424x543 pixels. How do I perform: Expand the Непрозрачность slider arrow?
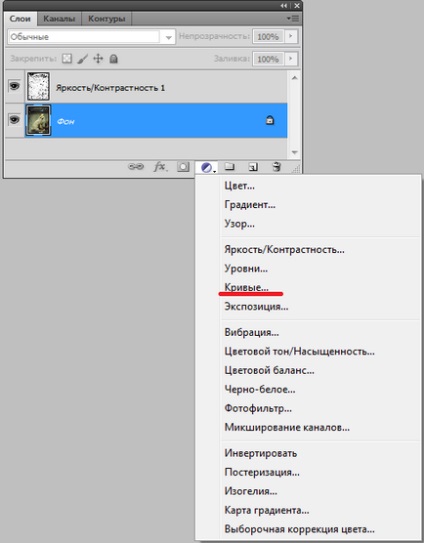click(291, 36)
